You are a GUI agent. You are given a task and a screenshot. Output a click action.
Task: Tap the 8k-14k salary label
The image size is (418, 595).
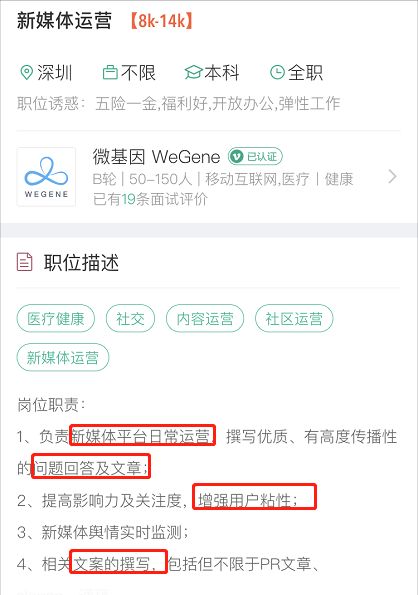[162, 20]
